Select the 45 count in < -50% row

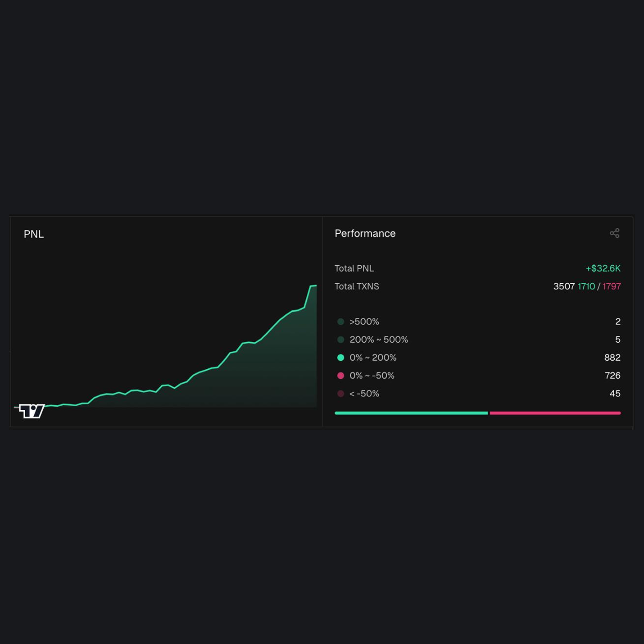615,394
